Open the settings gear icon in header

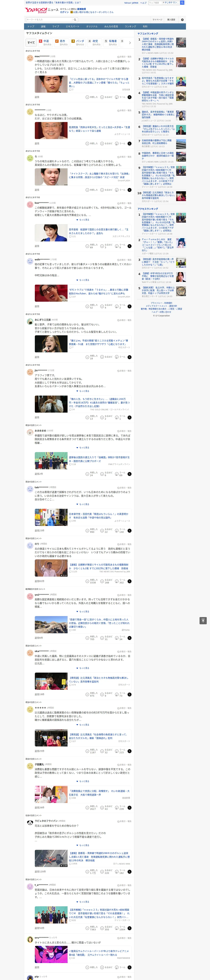pyautogui.click(x=182, y=19)
